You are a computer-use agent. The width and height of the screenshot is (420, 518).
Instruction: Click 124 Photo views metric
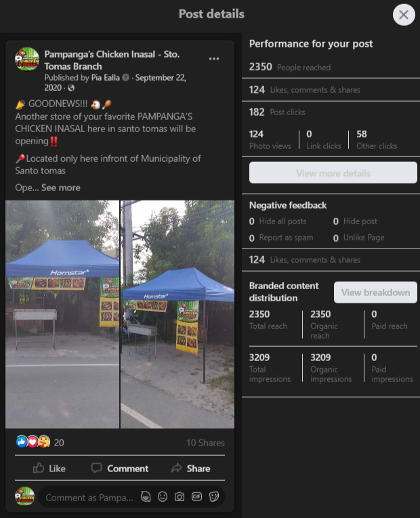click(x=270, y=139)
